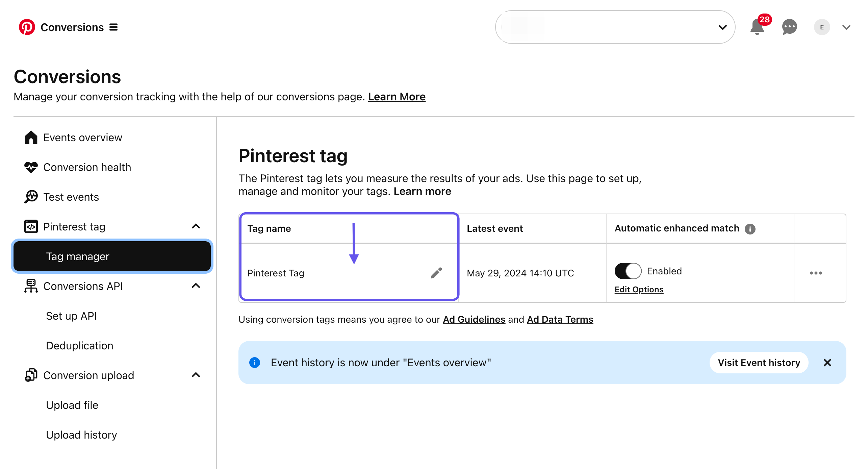Click the Events overview home icon
The image size is (868, 469).
click(x=31, y=138)
